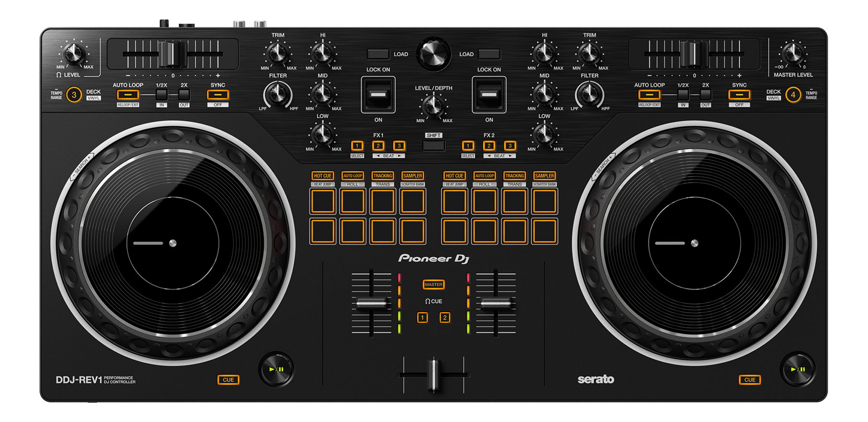
Task: Flip the left effect LOCK ON lever
Action: [378, 94]
